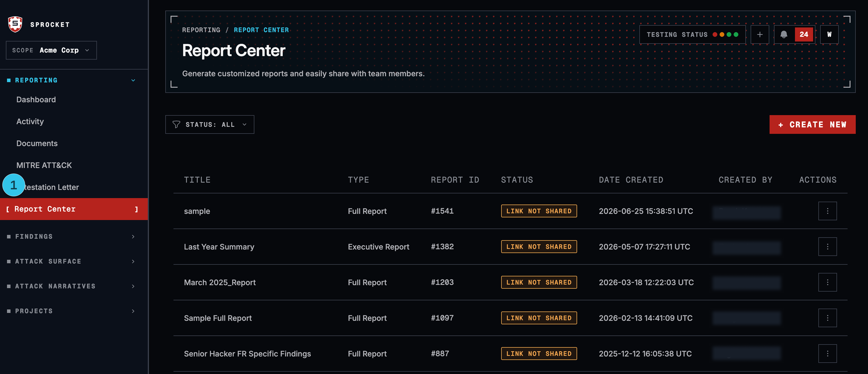Expand the Attack Surface section

(x=74, y=261)
